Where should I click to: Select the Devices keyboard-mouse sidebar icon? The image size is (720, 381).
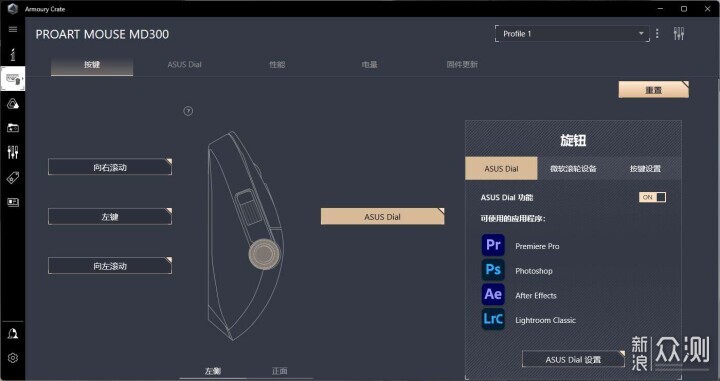pyautogui.click(x=13, y=79)
